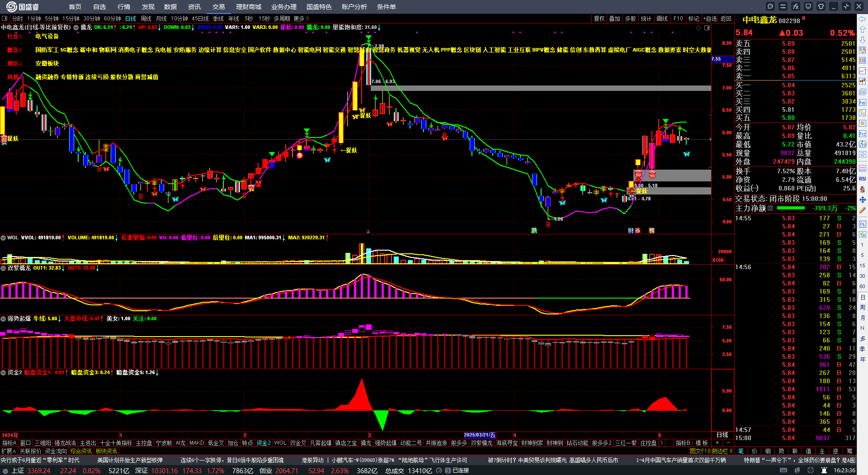The width and height of the screenshot is (868, 475).
Task: Open the WOL volume indicator dropdown circle
Action: coord(3,237)
